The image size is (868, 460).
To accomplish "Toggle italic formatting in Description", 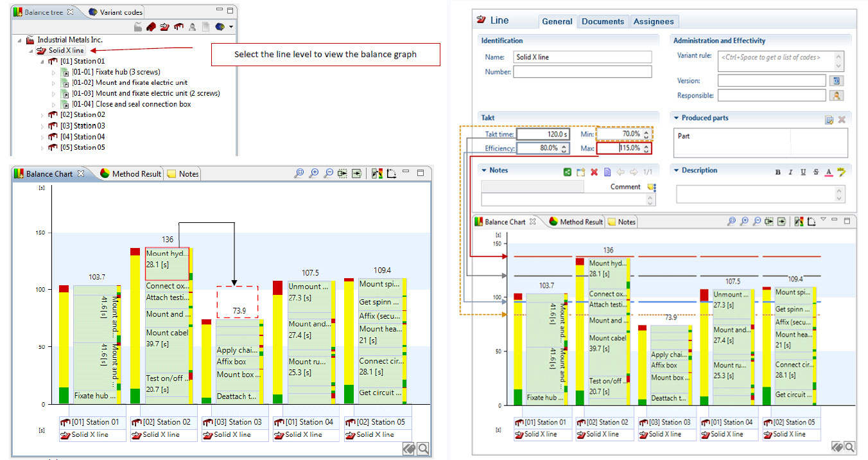I will click(x=790, y=172).
